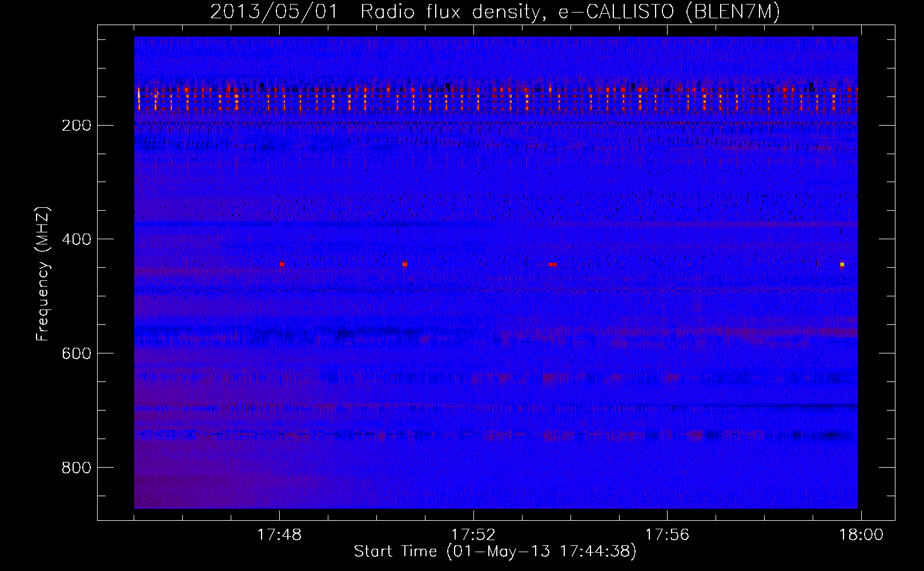Click the yellow-green burst marker near 18:00
The height and width of the screenshot is (571, 924).
842,264
